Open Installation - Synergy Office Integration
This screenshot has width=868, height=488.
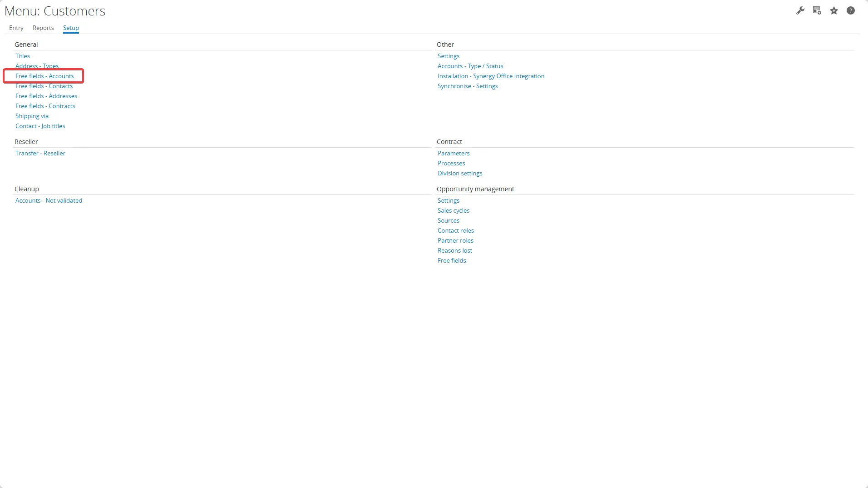491,76
